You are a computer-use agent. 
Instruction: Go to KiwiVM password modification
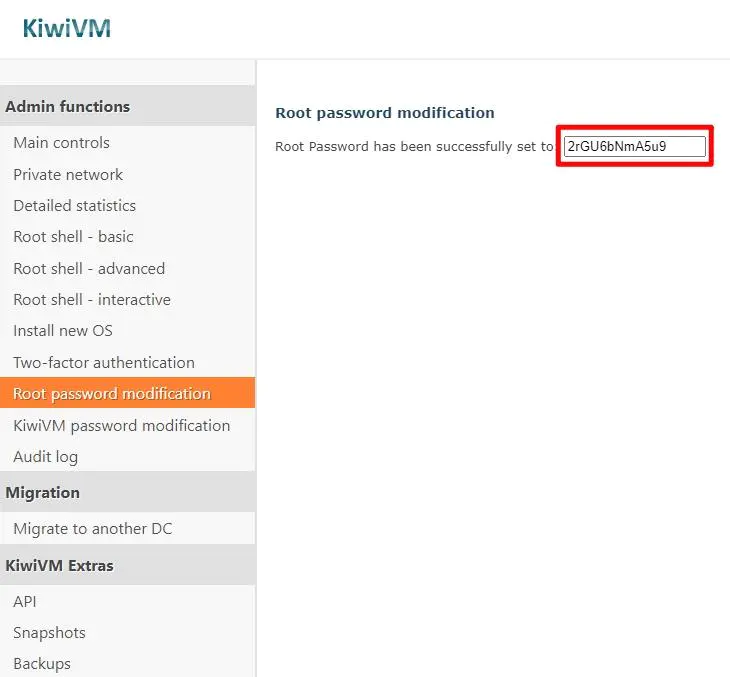pos(121,426)
